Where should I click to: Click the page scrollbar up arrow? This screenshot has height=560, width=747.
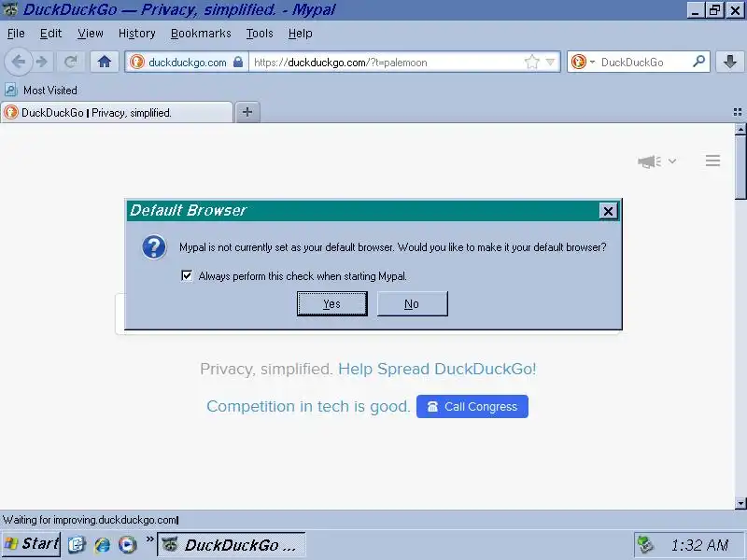(740, 129)
